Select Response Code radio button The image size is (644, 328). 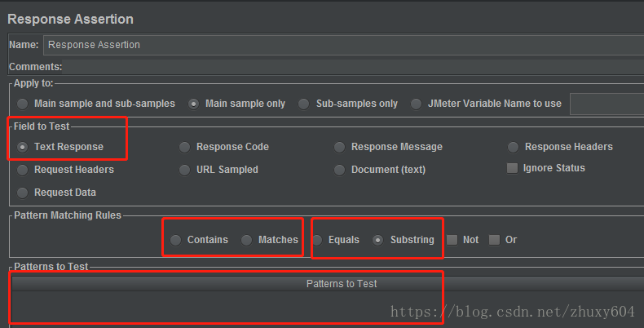pos(185,147)
